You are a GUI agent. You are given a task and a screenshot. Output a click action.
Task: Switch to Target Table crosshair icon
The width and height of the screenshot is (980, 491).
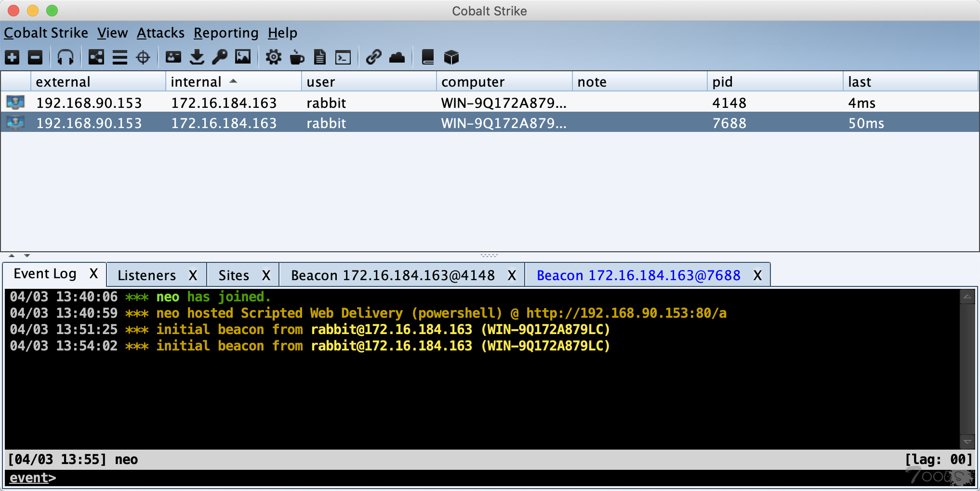143,57
